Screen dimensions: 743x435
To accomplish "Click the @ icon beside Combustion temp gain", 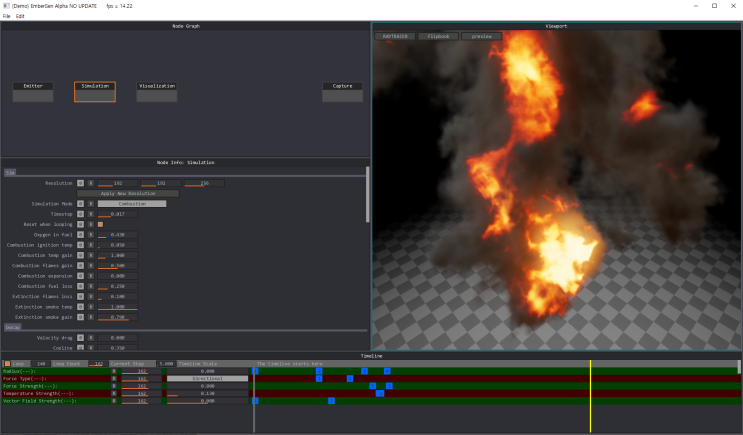I will tap(81, 255).
